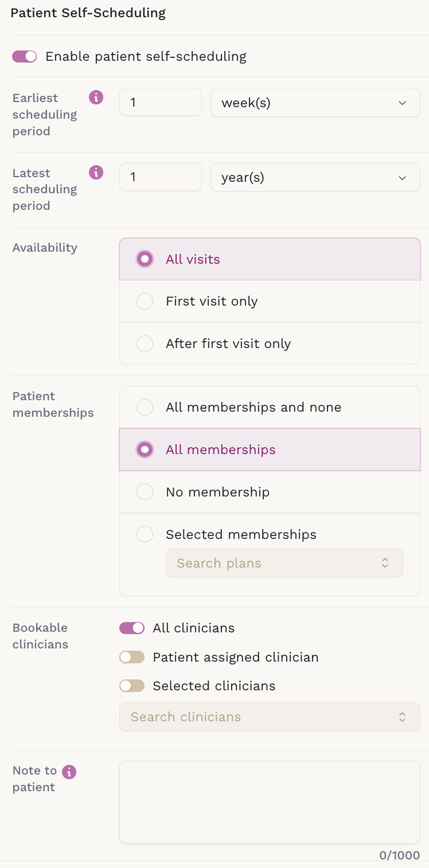Select the No membership radio option
Image resolution: width=429 pixels, height=868 pixels.
tap(145, 492)
